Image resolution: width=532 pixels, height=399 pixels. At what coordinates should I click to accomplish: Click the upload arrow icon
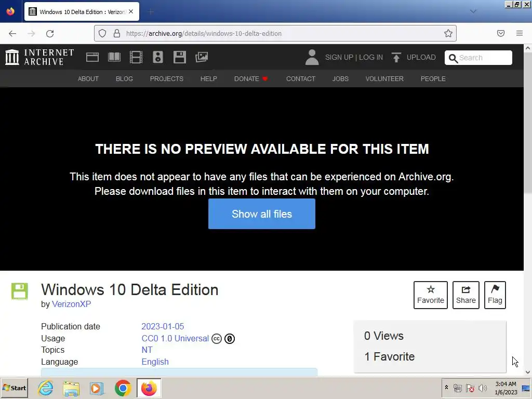click(x=396, y=57)
